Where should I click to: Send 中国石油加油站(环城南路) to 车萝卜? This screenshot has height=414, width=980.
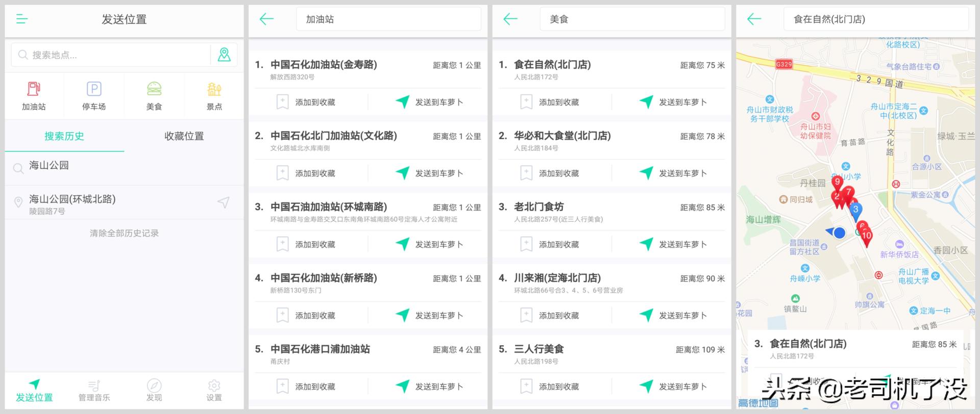pos(429,244)
